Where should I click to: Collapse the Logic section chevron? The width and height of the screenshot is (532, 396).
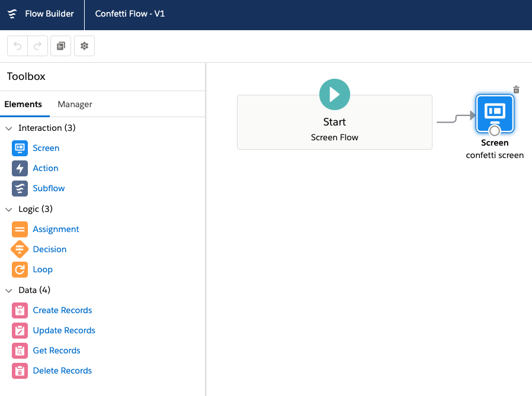(x=8, y=209)
